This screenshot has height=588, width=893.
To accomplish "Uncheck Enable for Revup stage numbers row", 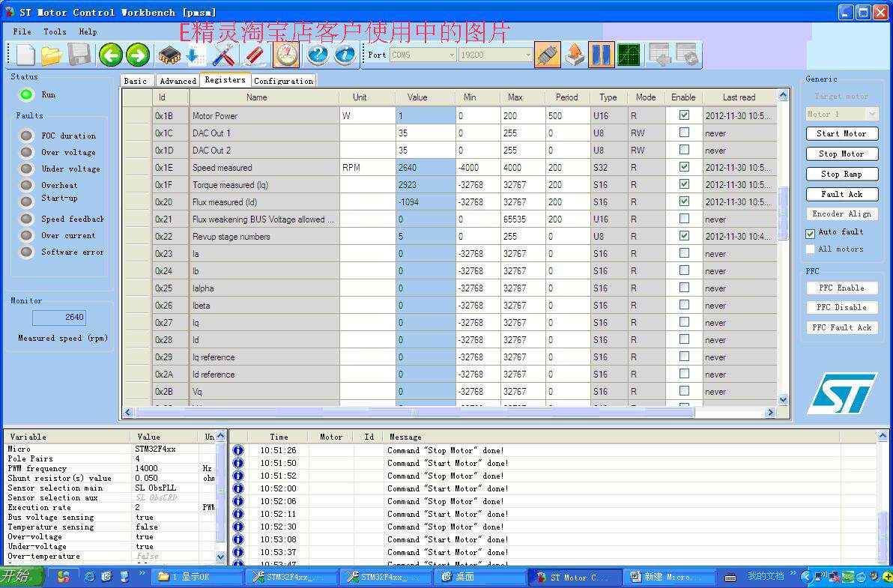I will point(684,236).
